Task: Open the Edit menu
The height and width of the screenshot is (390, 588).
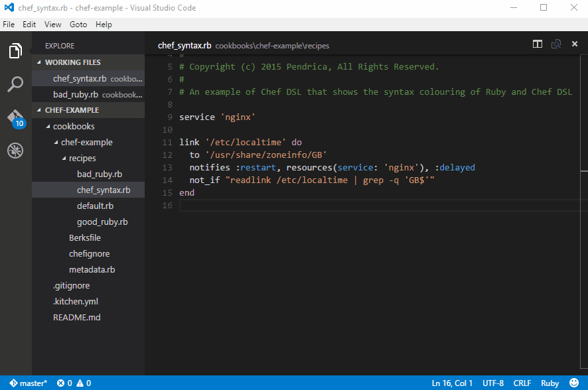Action: click(x=29, y=25)
